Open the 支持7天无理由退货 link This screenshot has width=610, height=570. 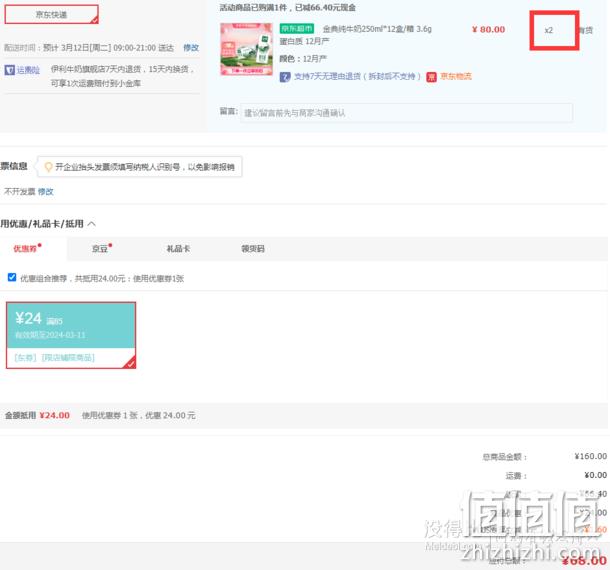[357, 76]
